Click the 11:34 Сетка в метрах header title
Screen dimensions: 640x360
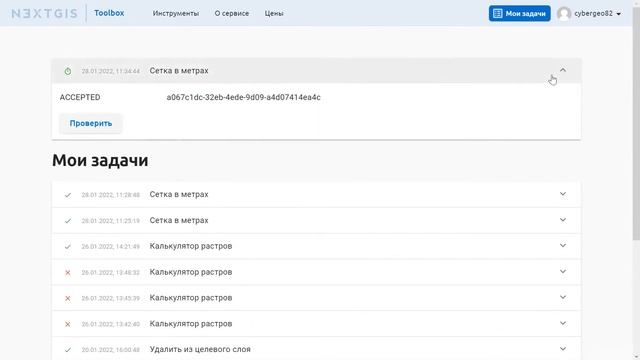pos(179,71)
